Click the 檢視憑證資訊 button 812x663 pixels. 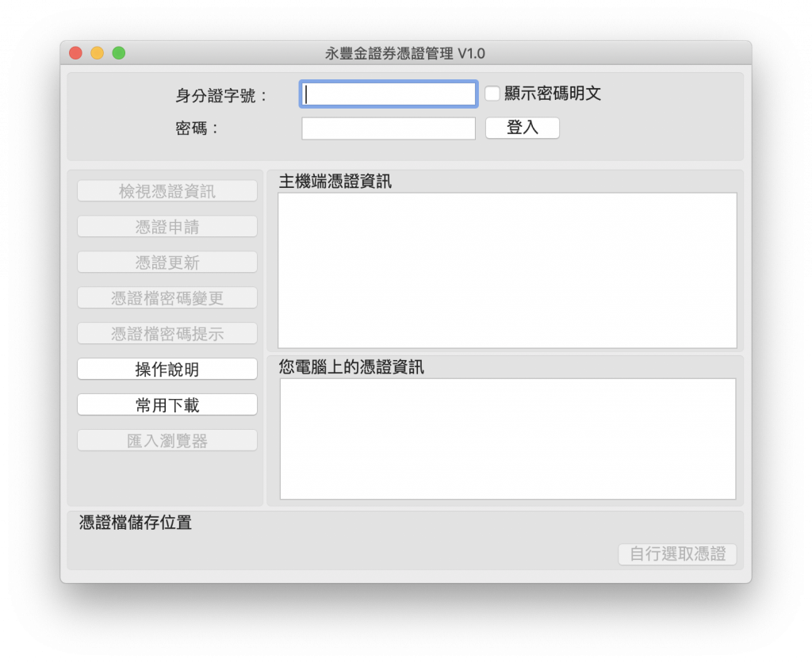(167, 191)
